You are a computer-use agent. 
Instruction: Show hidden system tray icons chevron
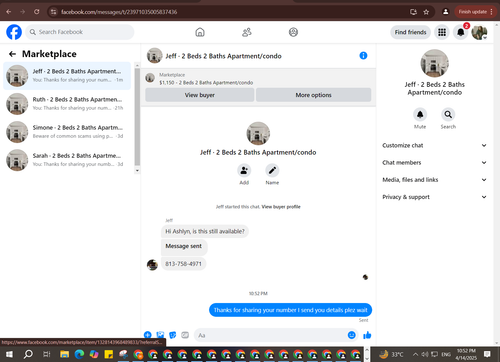tap(415, 354)
